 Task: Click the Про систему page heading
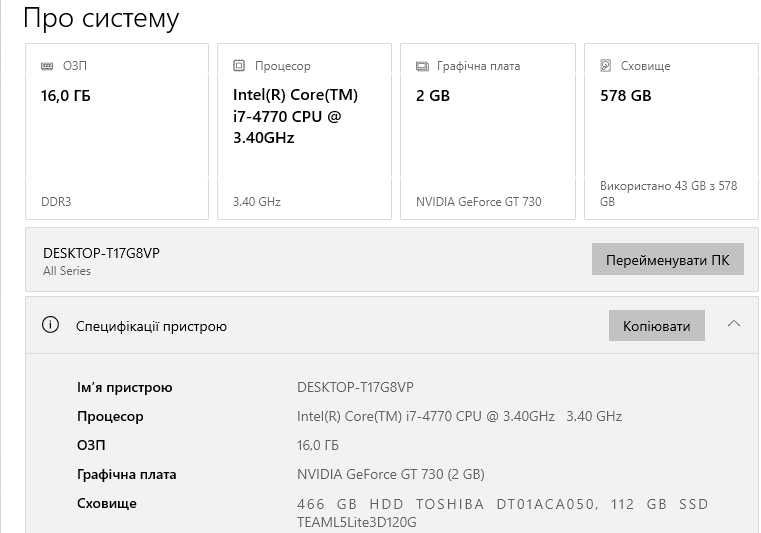point(101,18)
